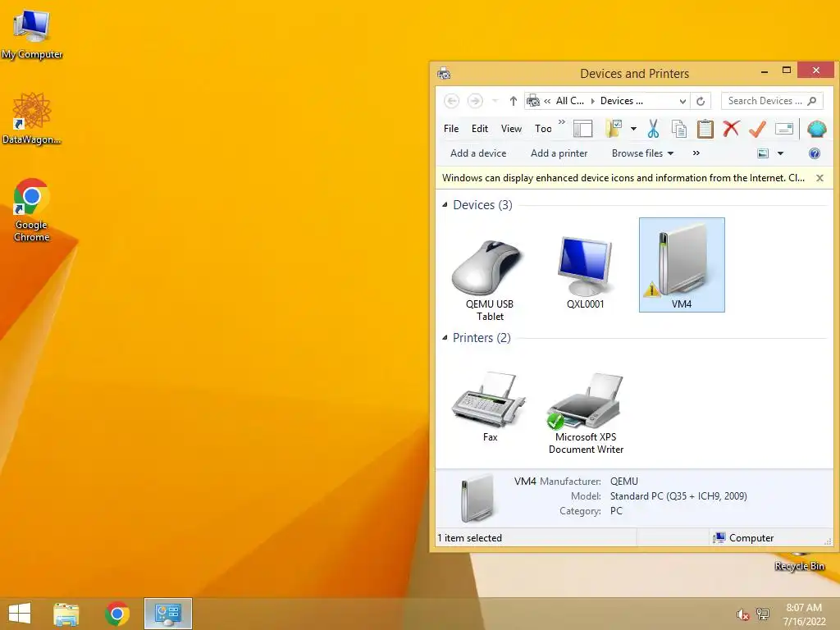Image resolution: width=840 pixels, height=630 pixels.
Task: Click the Model value Standard PC text
Action: [678, 496]
